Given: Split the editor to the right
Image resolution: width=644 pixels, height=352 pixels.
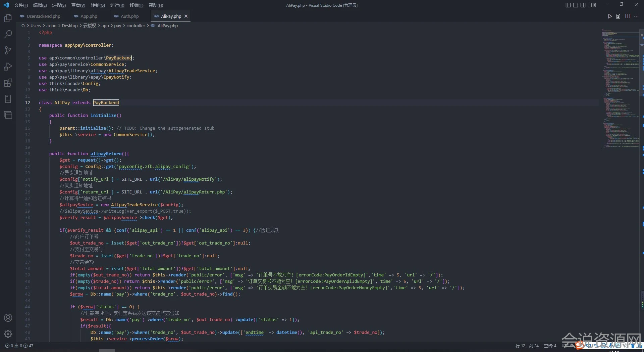Looking at the screenshot, I should pyautogui.click(x=628, y=16).
